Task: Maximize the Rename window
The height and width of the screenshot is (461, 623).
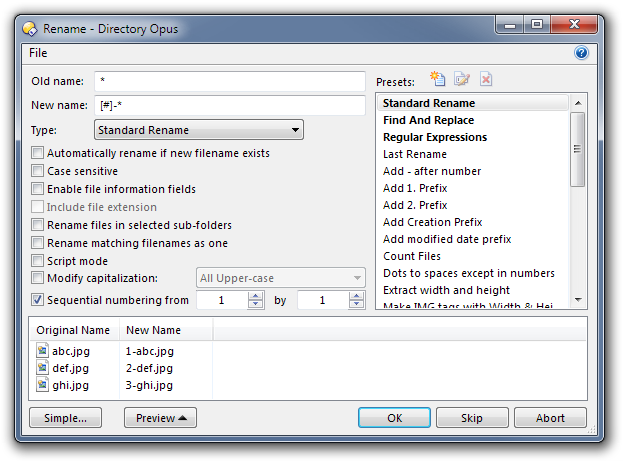Action: [536, 25]
